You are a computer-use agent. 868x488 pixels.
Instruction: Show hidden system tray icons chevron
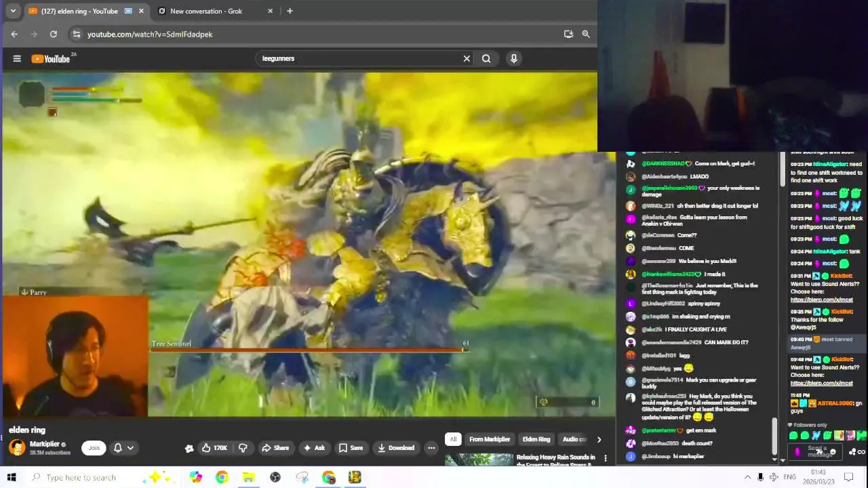tap(747, 477)
